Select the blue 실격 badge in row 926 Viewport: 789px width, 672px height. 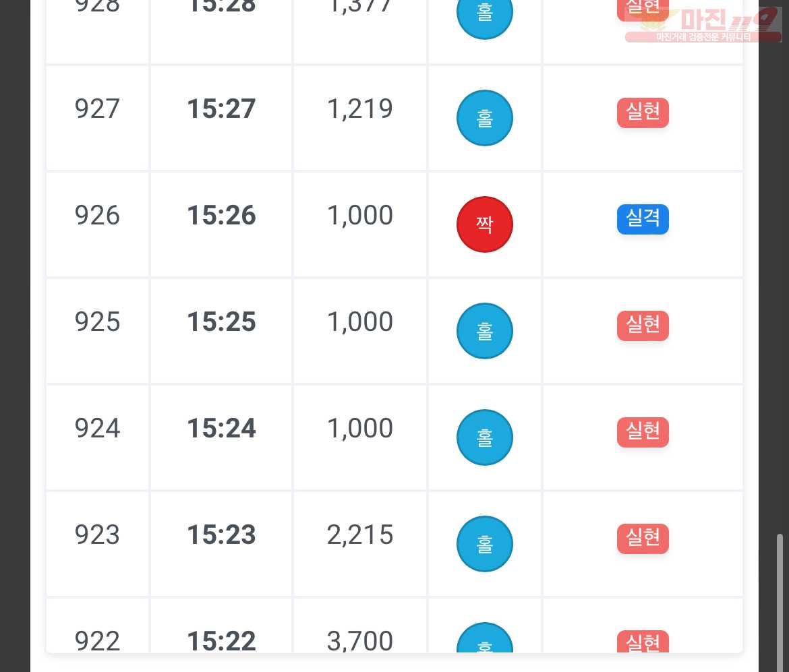click(x=643, y=219)
